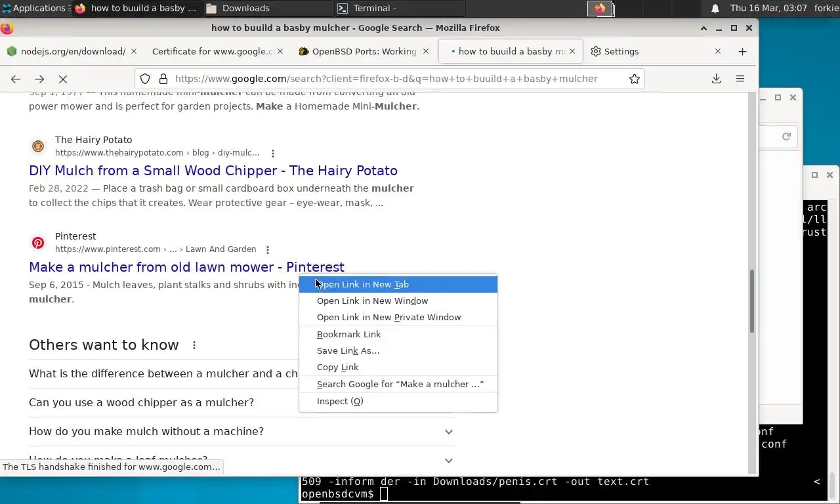Viewport: 840px width, 504px height.
Task: Close the Certificate for www.google.com tab
Action: pos(280,51)
